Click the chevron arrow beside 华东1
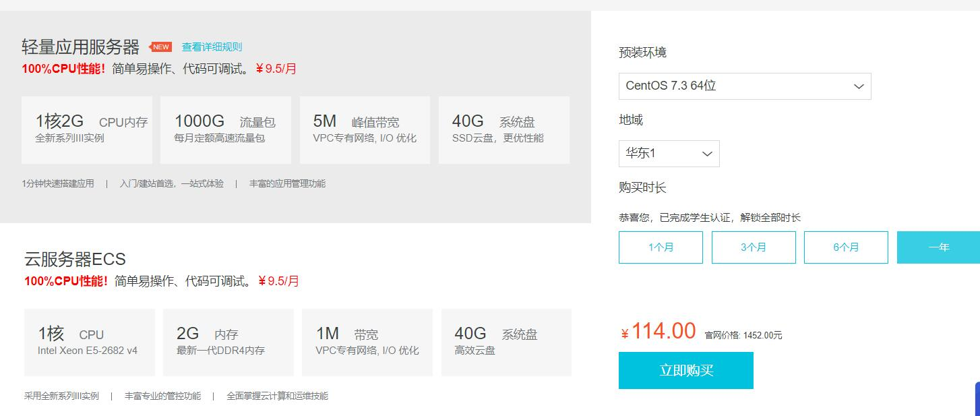Image resolution: width=980 pixels, height=416 pixels. coord(707,154)
